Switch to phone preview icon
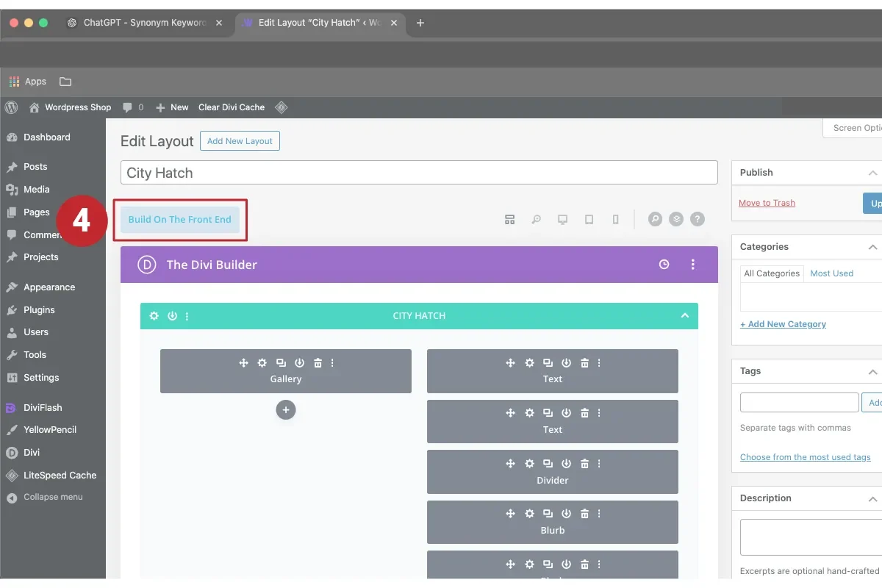 [x=615, y=218]
